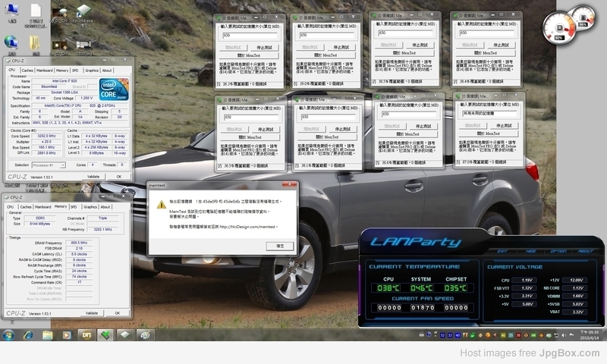
Task: Open the SPD tab in lower CPU-Z window
Action: click(x=74, y=206)
